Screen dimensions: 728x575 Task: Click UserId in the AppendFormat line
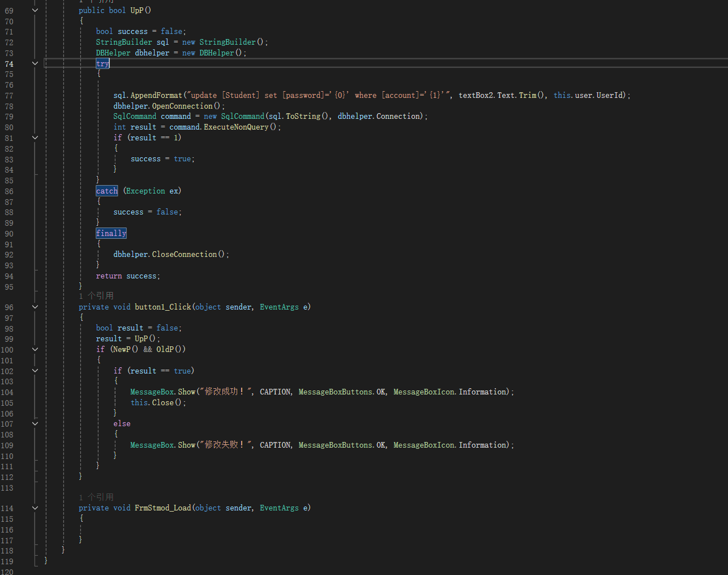(609, 95)
